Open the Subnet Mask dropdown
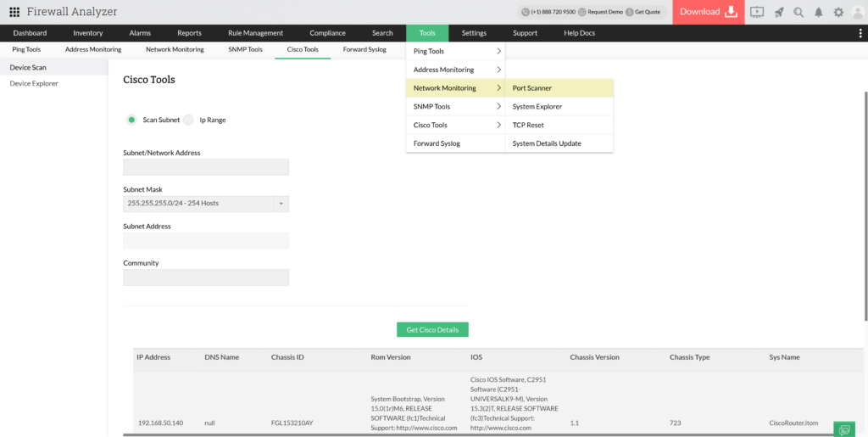The image size is (868, 437). tap(206, 204)
